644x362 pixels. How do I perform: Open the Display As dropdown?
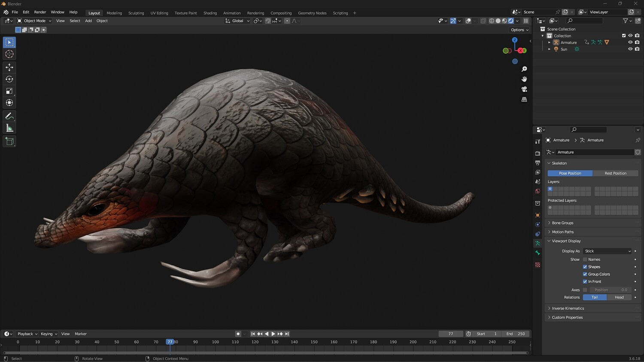coord(608,251)
